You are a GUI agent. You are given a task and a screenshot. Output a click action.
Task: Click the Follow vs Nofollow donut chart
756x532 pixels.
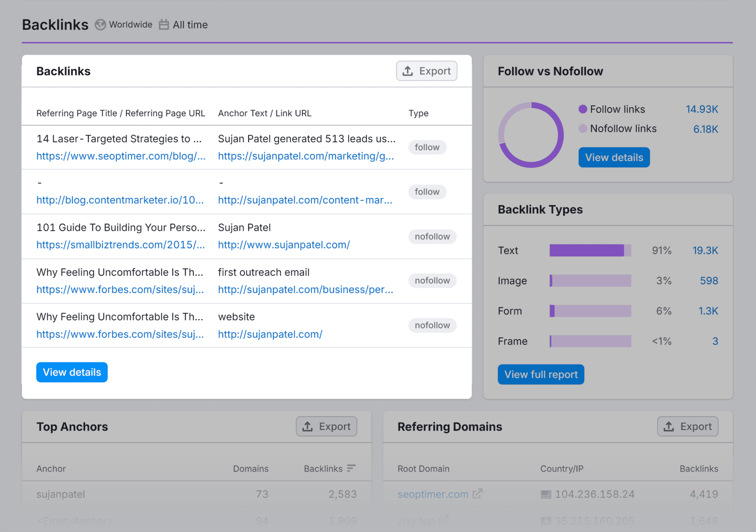pyautogui.click(x=531, y=135)
